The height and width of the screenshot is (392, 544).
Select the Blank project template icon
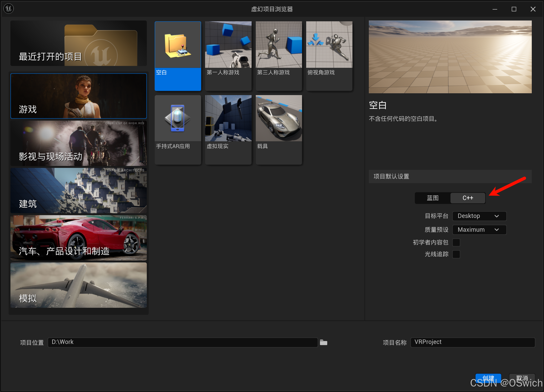tap(178, 45)
